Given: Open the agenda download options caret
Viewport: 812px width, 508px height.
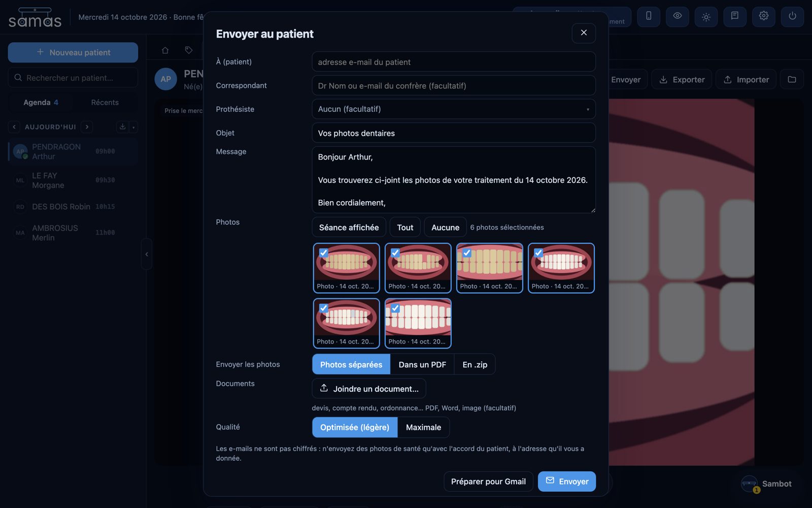Looking at the screenshot, I should point(133,127).
